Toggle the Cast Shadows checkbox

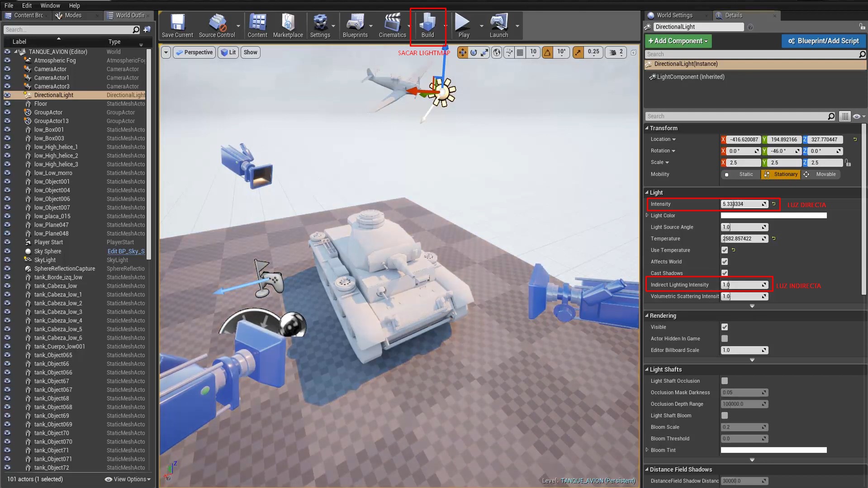click(x=725, y=273)
